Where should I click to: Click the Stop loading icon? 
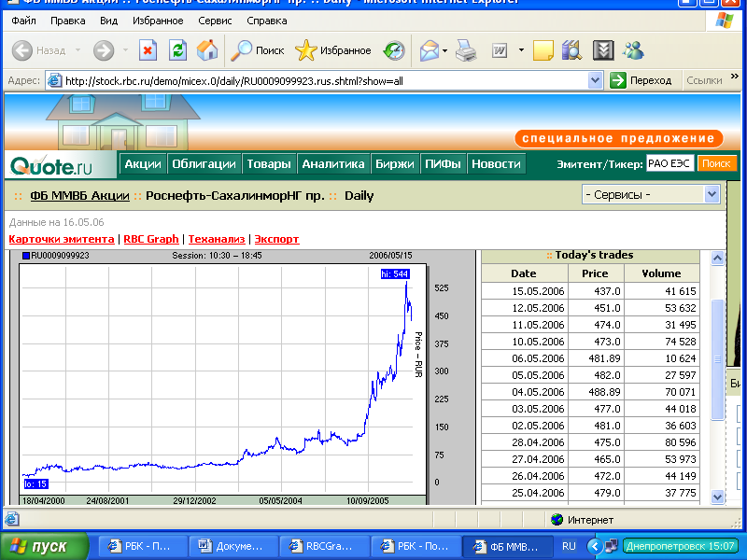[x=148, y=50]
